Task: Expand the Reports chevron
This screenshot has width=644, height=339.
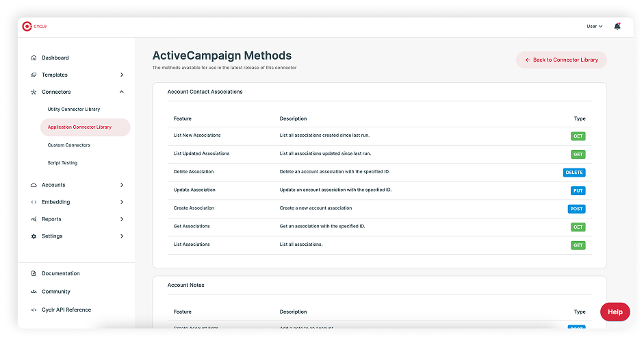Action: [x=122, y=219]
